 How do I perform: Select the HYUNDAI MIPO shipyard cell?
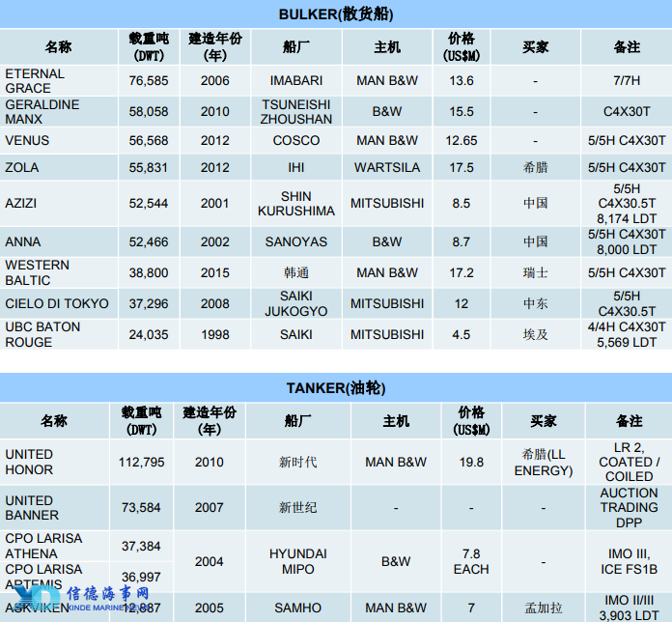[297, 561]
